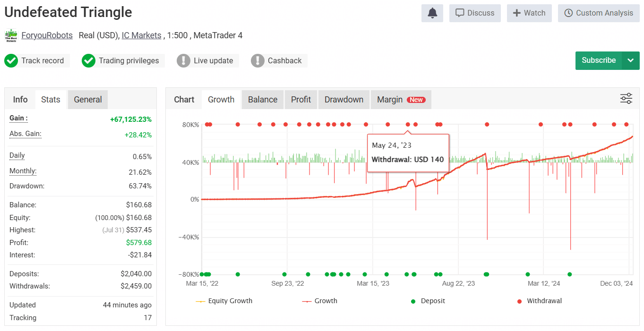Open the Margin tab marked New
Screen dimensions: 644x331
(401, 100)
